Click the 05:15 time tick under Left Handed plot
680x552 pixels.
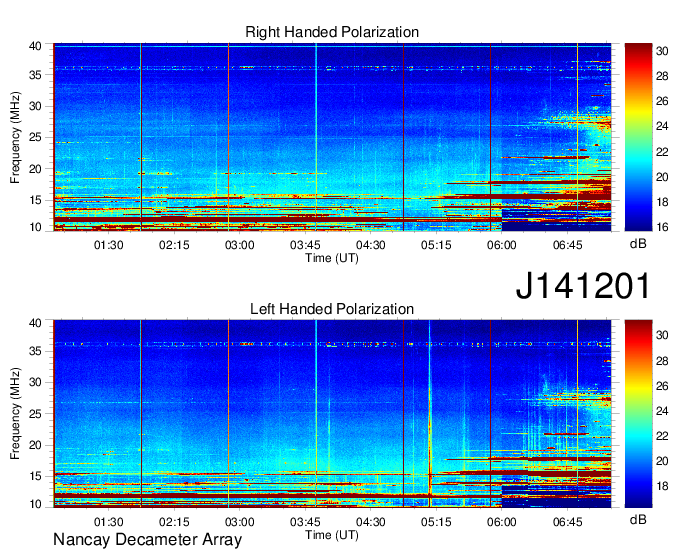436,522
